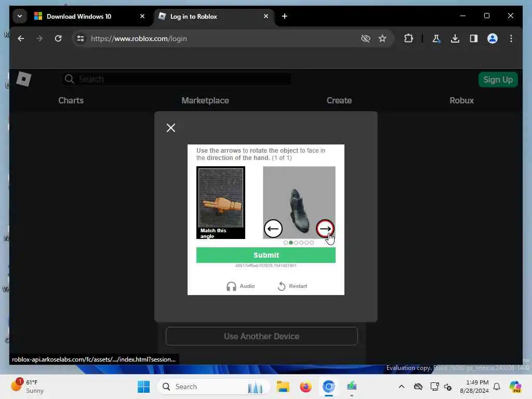Switch to the Audio challenge
Screen dimensions: 532x399
[x=241, y=286]
